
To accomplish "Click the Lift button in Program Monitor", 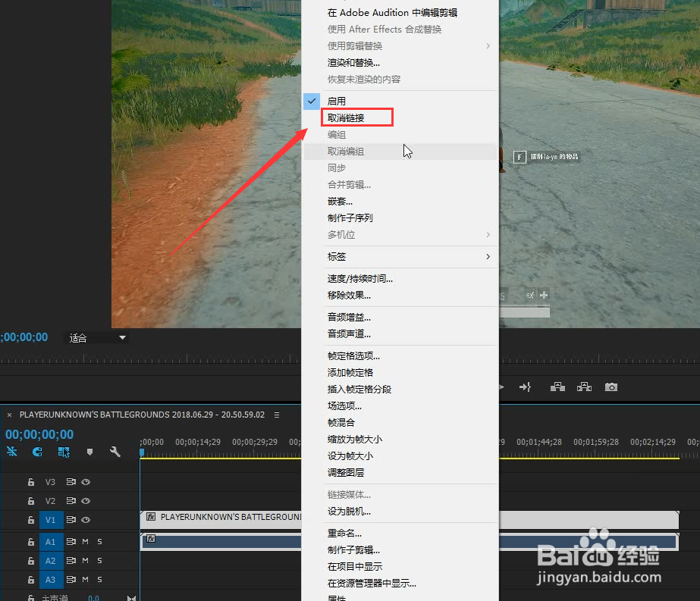I will click(557, 387).
